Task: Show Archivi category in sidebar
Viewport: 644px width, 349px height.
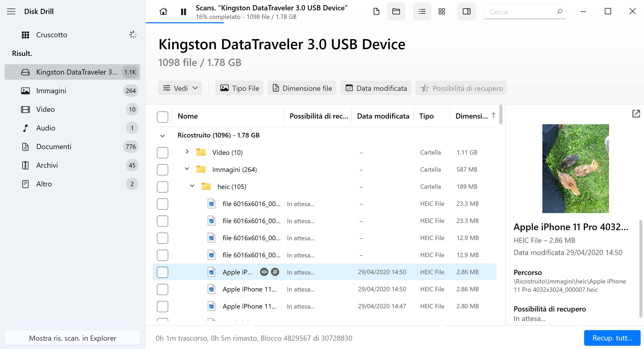Action: [x=72, y=165]
